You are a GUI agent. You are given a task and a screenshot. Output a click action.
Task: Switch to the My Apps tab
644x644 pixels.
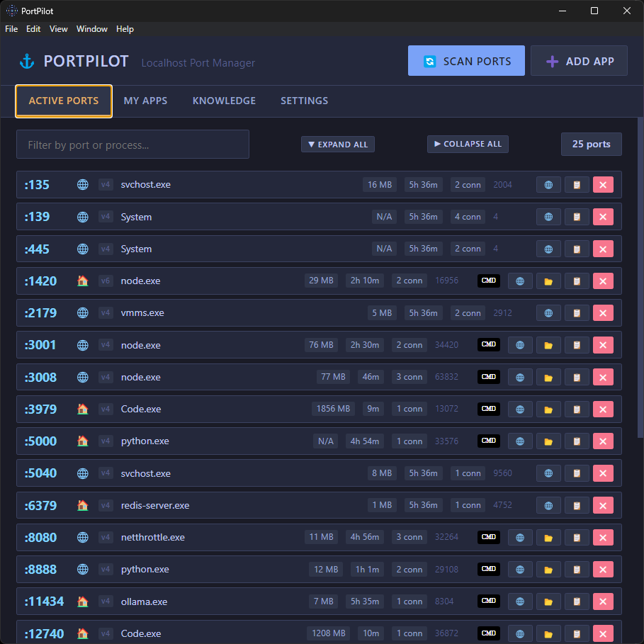pyautogui.click(x=145, y=101)
